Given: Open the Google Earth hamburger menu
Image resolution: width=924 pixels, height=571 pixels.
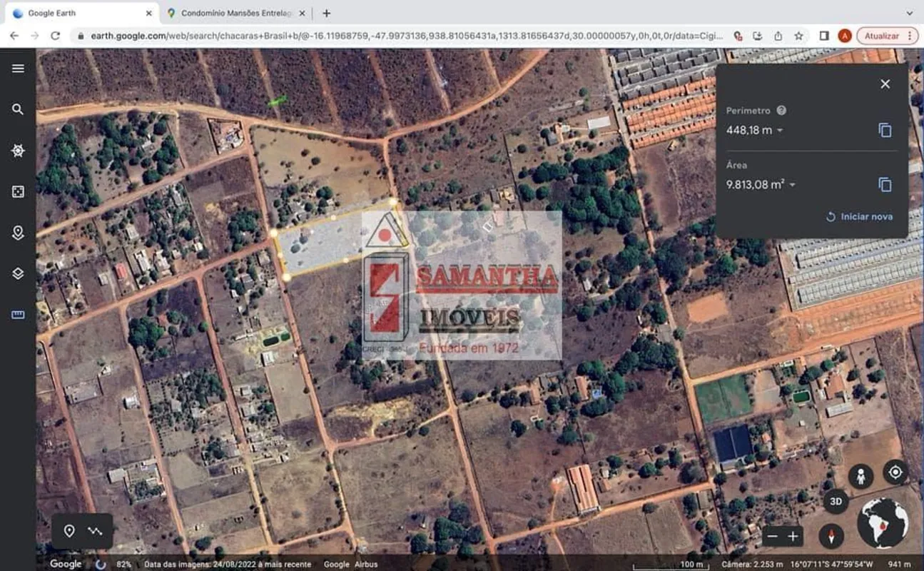Looking at the screenshot, I should (18, 69).
